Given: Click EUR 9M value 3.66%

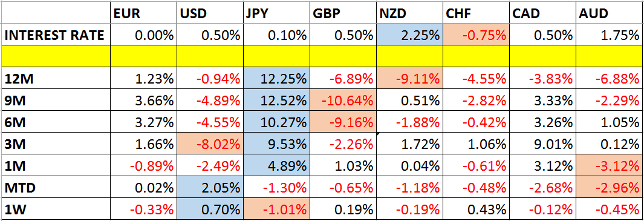Looking at the screenshot, I should pyautogui.click(x=144, y=99).
